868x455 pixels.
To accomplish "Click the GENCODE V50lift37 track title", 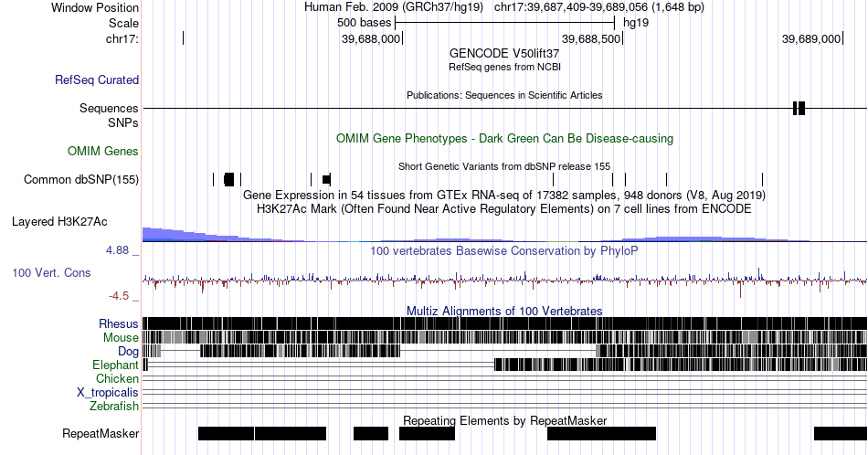I will click(504, 53).
